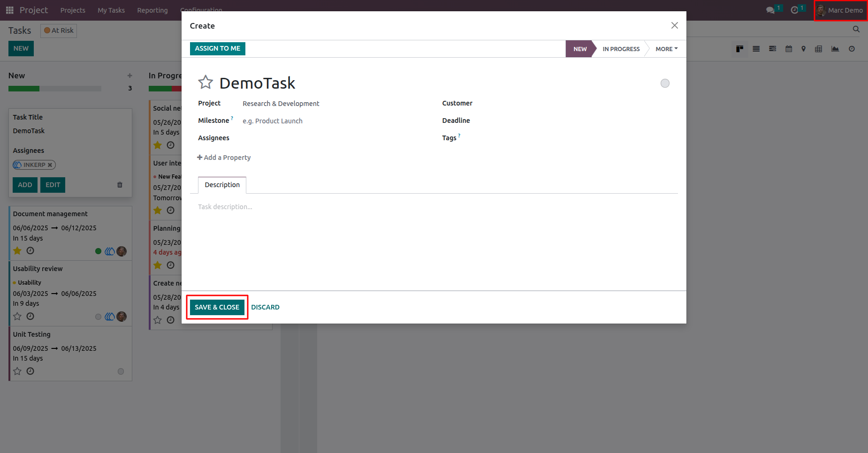Remove the INKERP assignee tag
868x453 pixels.
tap(50, 165)
